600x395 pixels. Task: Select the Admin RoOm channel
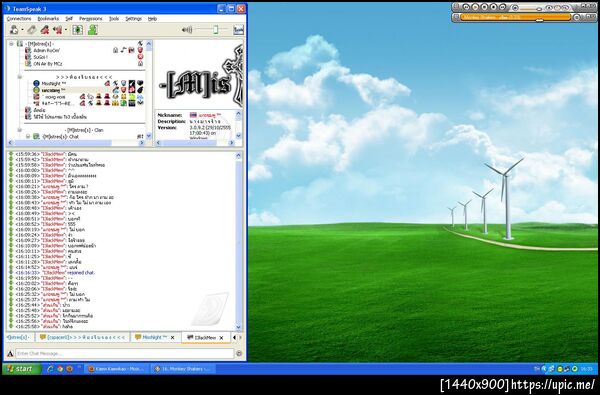click(47, 50)
